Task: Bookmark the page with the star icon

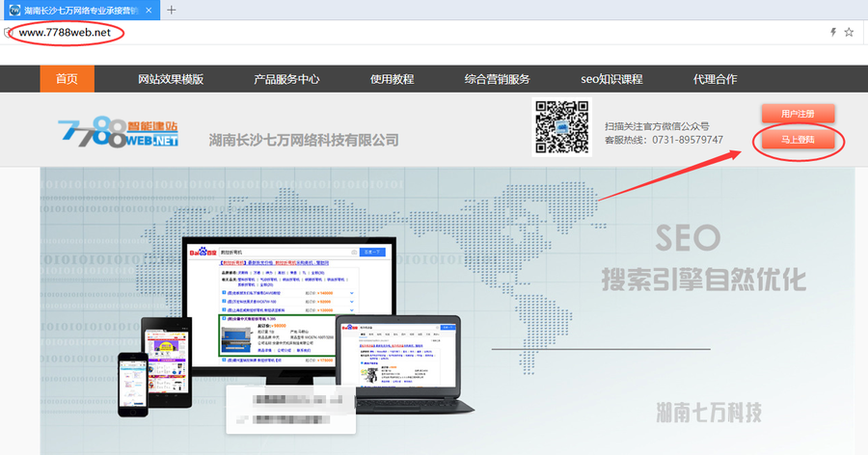Action: [x=849, y=32]
